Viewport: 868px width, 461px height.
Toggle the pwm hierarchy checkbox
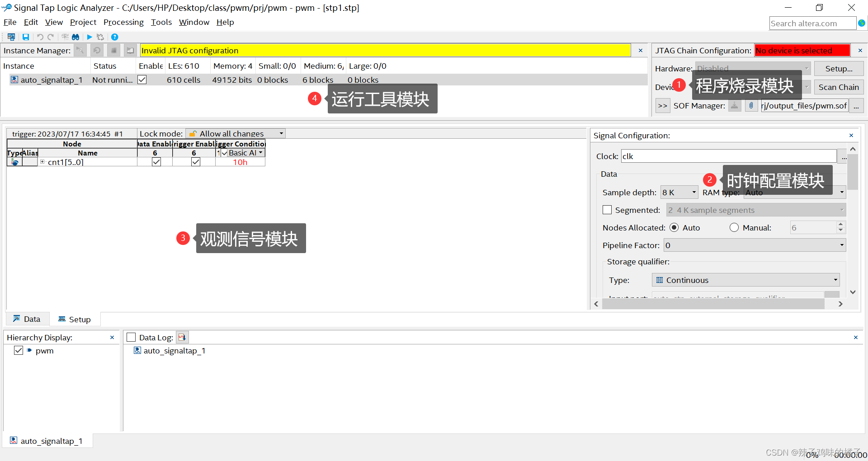click(x=19, y=350)
